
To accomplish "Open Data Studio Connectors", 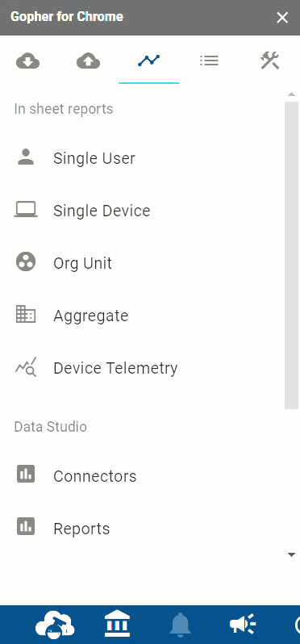I will tap(95, 476).
